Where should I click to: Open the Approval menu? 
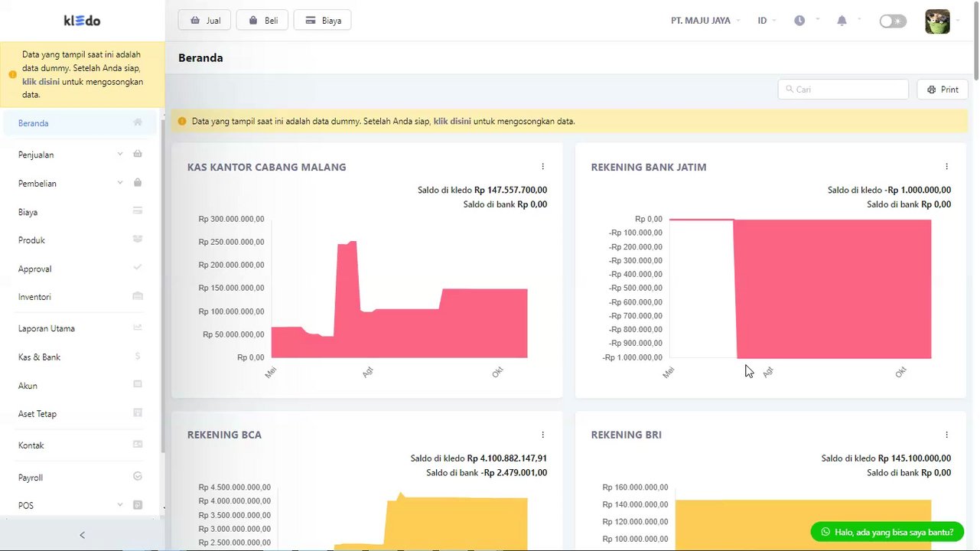click(80, 269)
